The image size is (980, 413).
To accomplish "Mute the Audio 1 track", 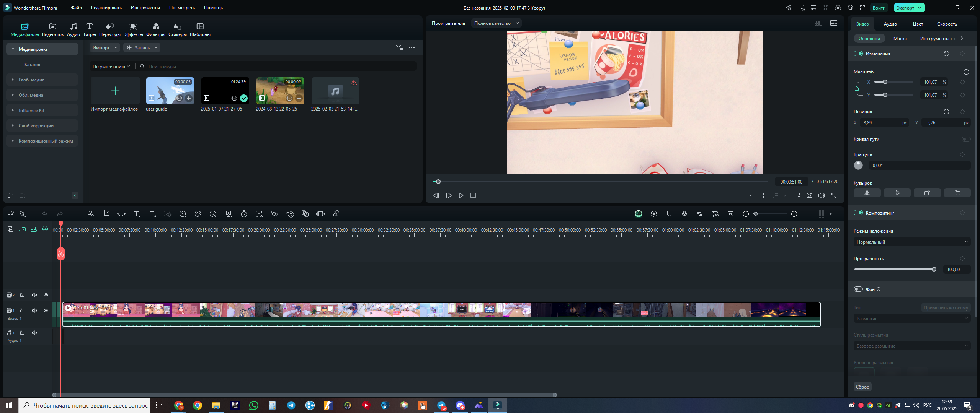I will coord(34,333).
